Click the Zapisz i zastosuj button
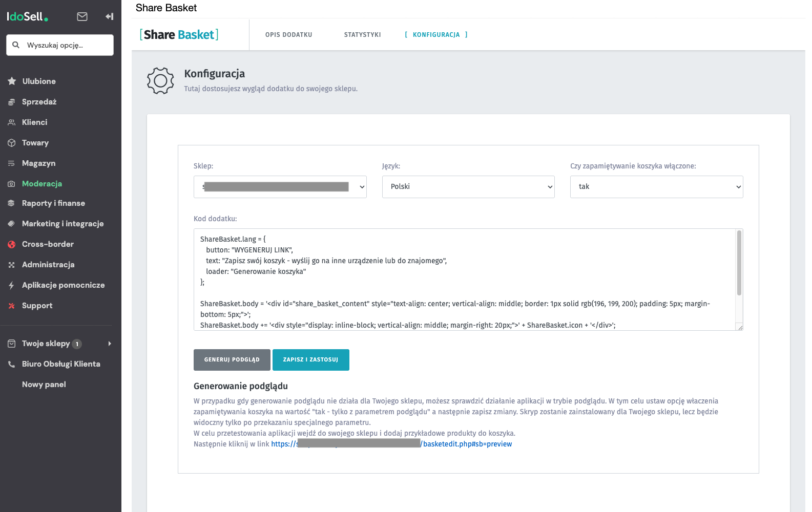This screenshot has width=812, height=512. [311, 360]
